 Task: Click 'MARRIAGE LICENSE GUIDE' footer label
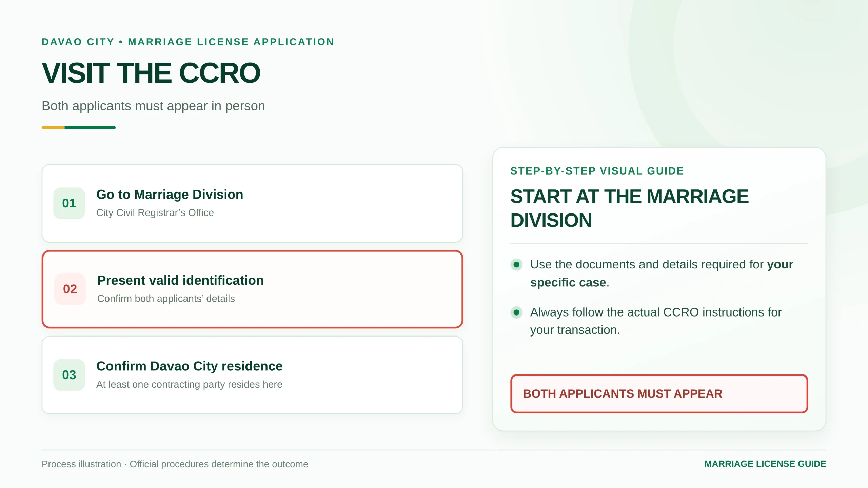(765, 464)
